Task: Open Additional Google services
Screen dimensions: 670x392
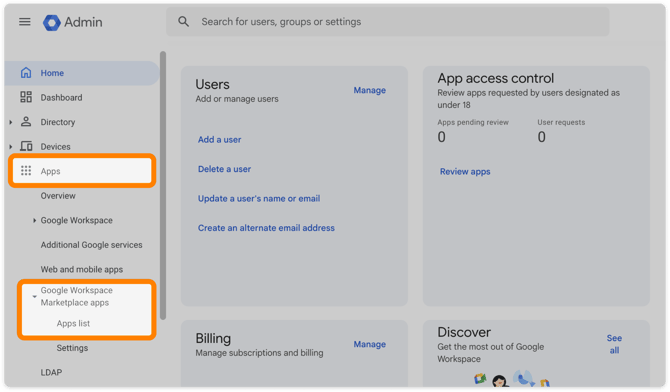Action: click(91, 245)
